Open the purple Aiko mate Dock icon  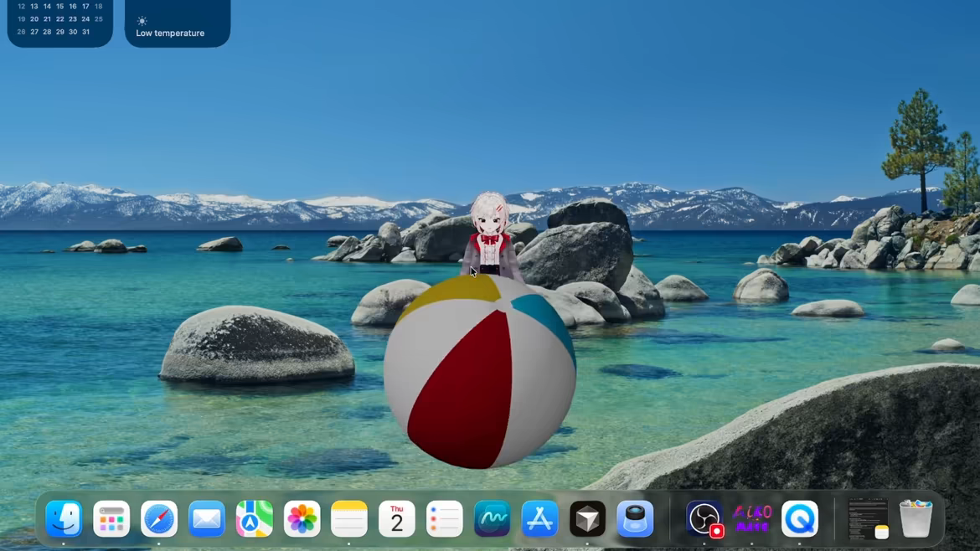click(x=752, y=518)
